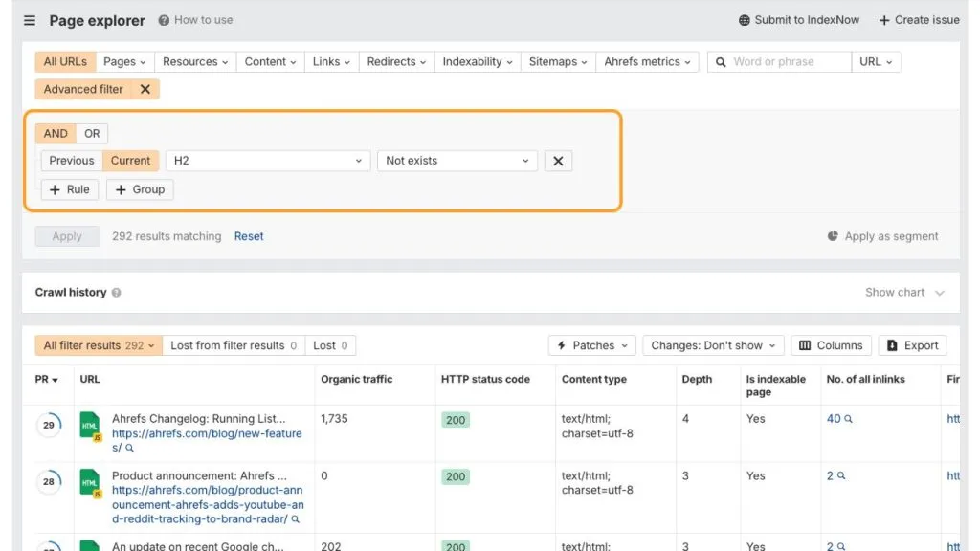Screen dimensions: 980x551
Task: Select the All URLs tab
Action: [65, 62]
